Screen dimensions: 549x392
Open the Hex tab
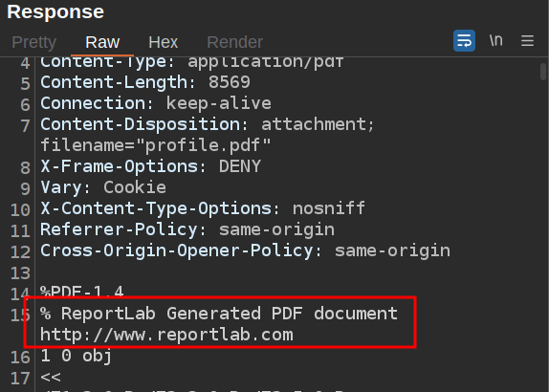coord(164,42)
